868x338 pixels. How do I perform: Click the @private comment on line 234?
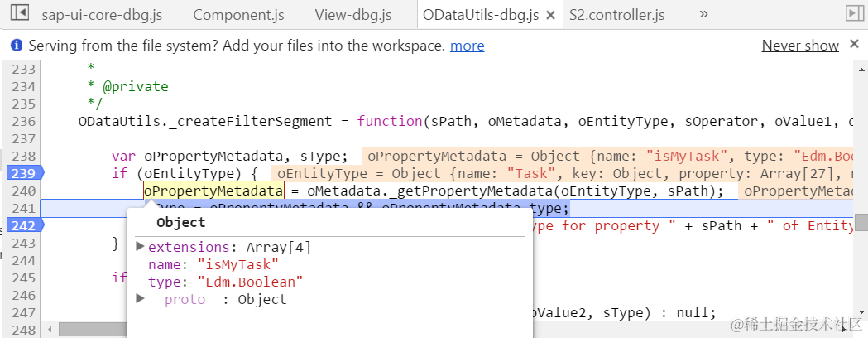coord(135,86)
